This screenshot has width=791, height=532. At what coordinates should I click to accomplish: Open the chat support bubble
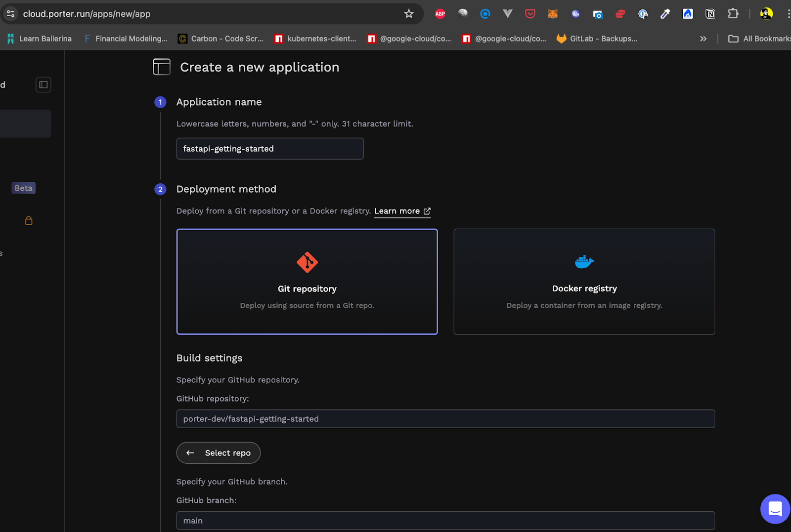tap(775, 509)
